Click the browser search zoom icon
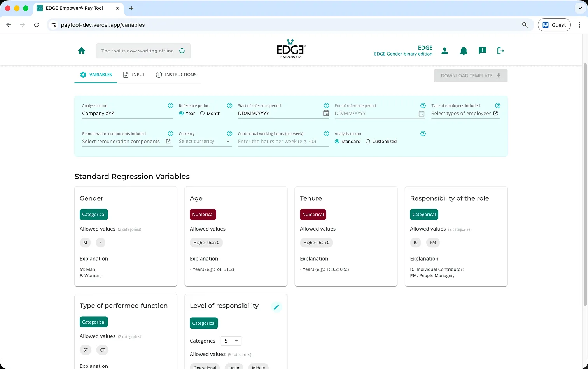Viewport: 588px width, 369px height. click(x=525, y=25)
